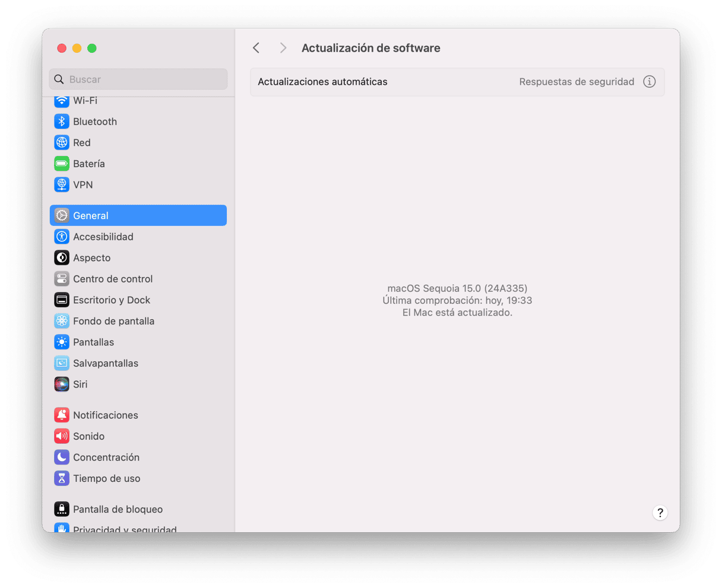
Task: Open the Batería settings icon
Action: coord(62,164)
